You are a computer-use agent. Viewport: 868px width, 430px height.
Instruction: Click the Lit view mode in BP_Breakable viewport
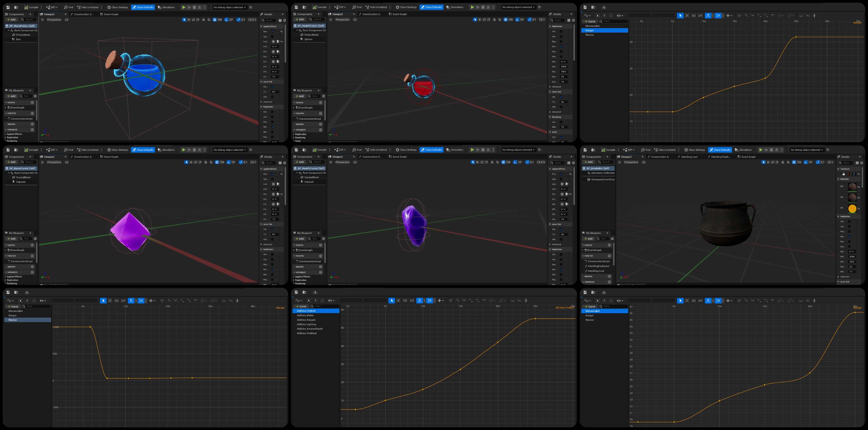click(x=644, y=162)
